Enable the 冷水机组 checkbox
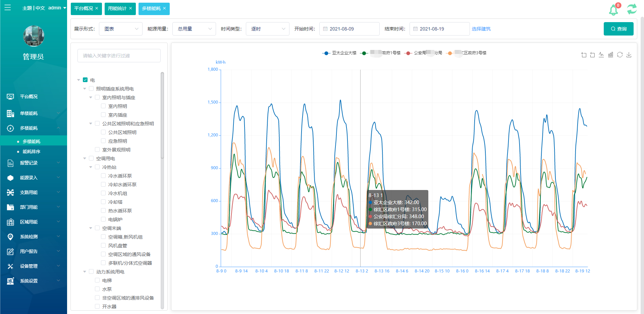The height and width of the screenshot is (314, 644). [103, 193]
